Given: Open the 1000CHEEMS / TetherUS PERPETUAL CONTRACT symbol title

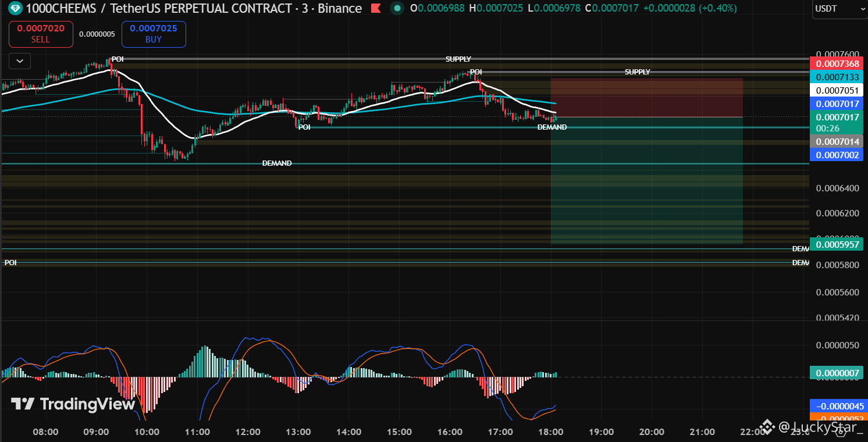Looking at the screenshot, I should point(159,8).
